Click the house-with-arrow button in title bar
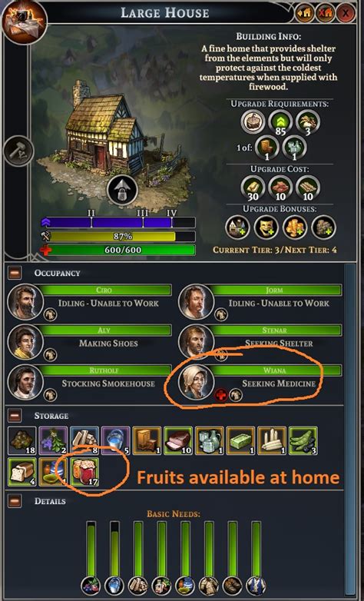This screenshot has height=601, width=364. [305, 13]
